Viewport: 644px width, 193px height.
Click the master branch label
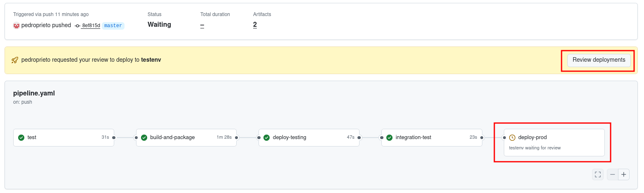coord(113,26)
